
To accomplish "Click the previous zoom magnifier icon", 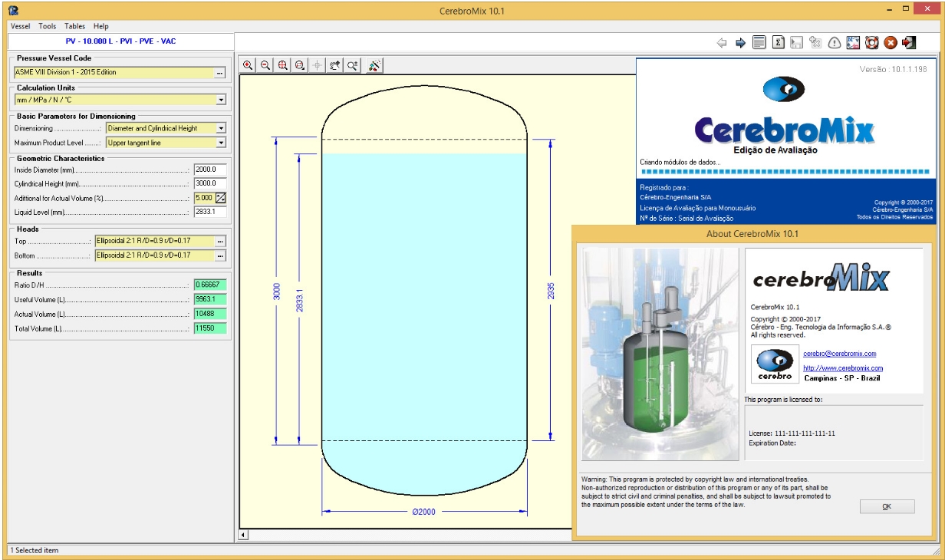I will (353, 66).
